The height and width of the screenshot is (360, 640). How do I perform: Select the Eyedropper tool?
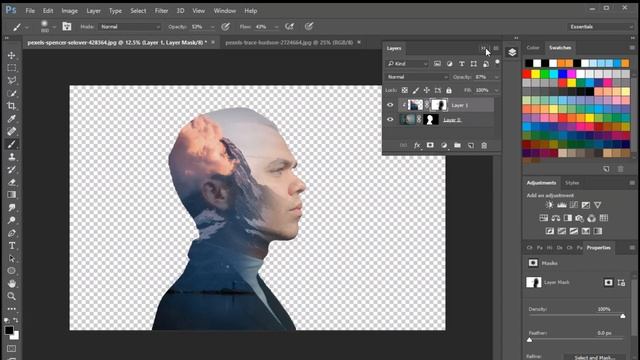(11, 119)
